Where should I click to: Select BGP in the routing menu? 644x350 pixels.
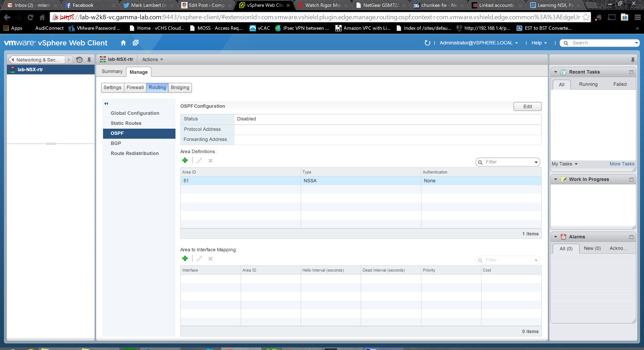click(116, 143)
